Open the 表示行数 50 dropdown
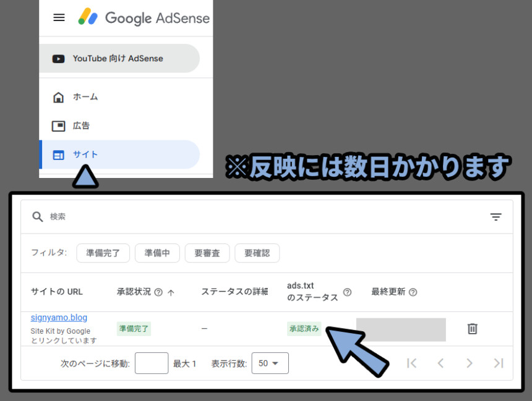This screenshot has width=532, height=401. 270,363
